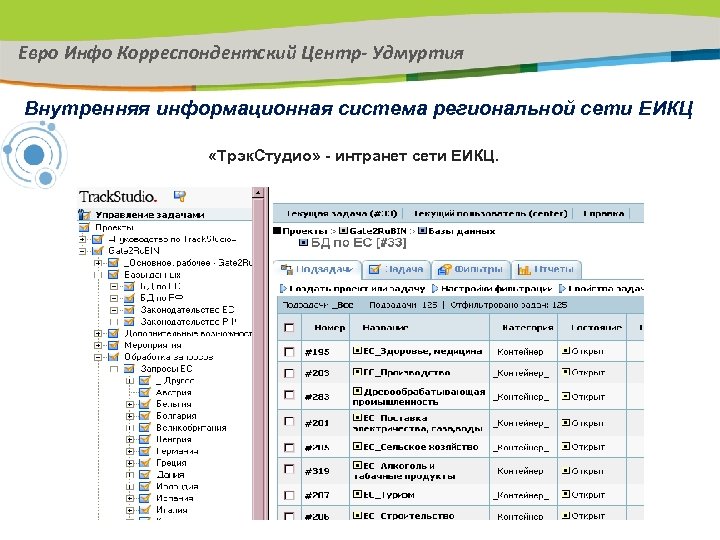
Task: Click the Базы данных breadcrumb icon
Action: click(422, 231)
